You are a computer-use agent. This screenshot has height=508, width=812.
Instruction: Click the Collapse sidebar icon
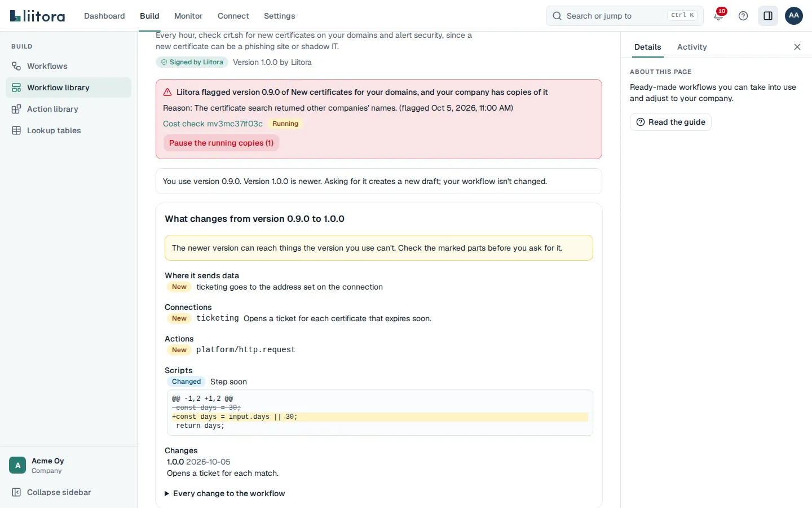(16, 492)
